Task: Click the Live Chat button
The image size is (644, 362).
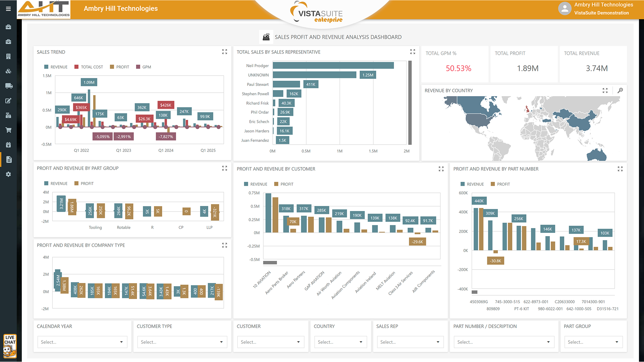Action: tap(10, 346)
